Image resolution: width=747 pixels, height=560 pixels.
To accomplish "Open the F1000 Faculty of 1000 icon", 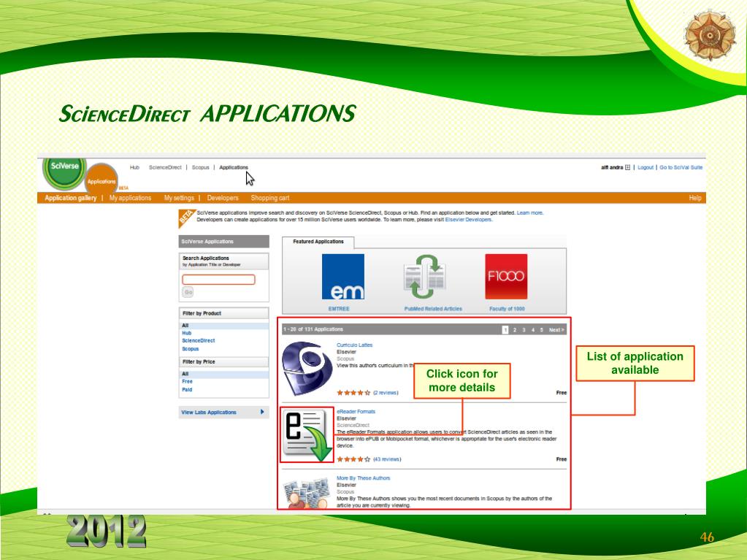I will pos(506,277).
